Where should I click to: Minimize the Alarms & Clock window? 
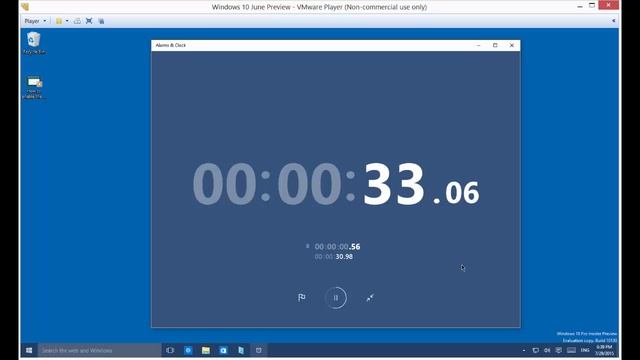click(478, 45)
